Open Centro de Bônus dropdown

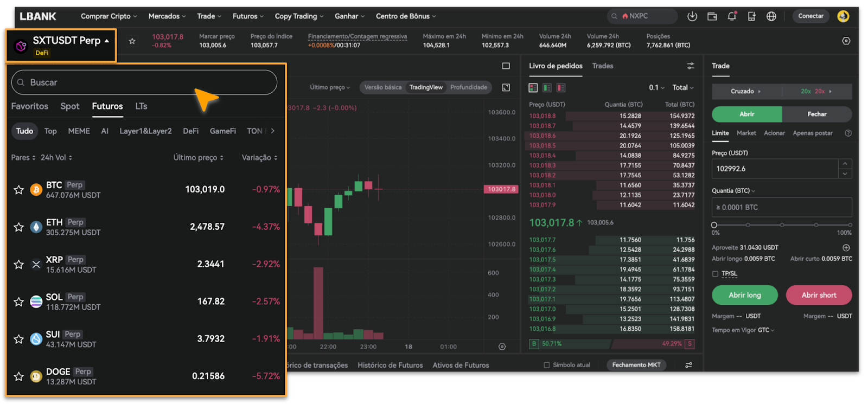406,16
